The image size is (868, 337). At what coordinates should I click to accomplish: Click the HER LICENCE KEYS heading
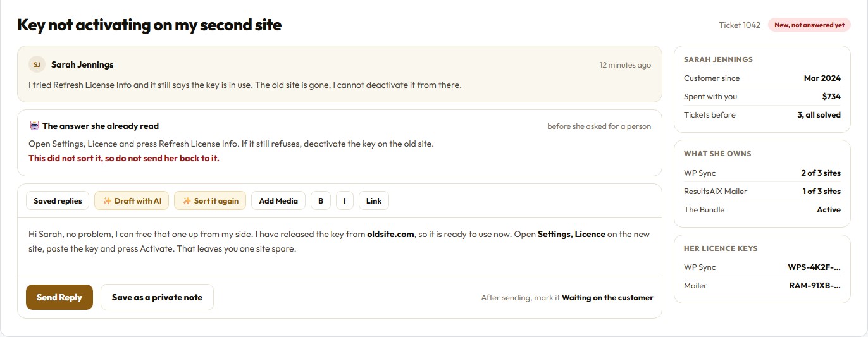[x=721, y=248]
